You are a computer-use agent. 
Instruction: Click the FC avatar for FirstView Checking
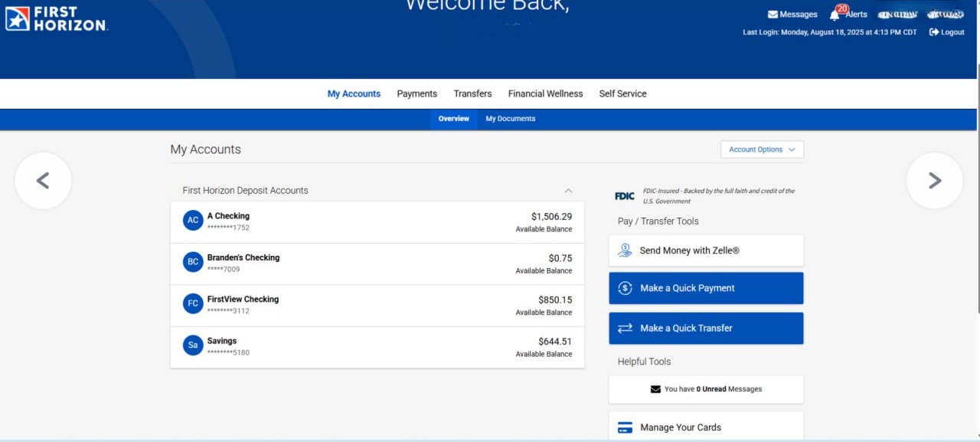pyautogui.click(x=193, y=303)
